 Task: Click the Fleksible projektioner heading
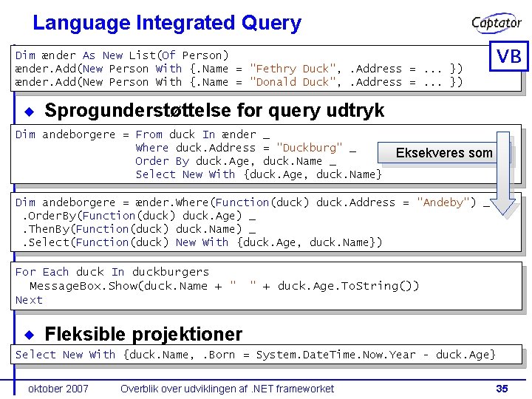143,334
